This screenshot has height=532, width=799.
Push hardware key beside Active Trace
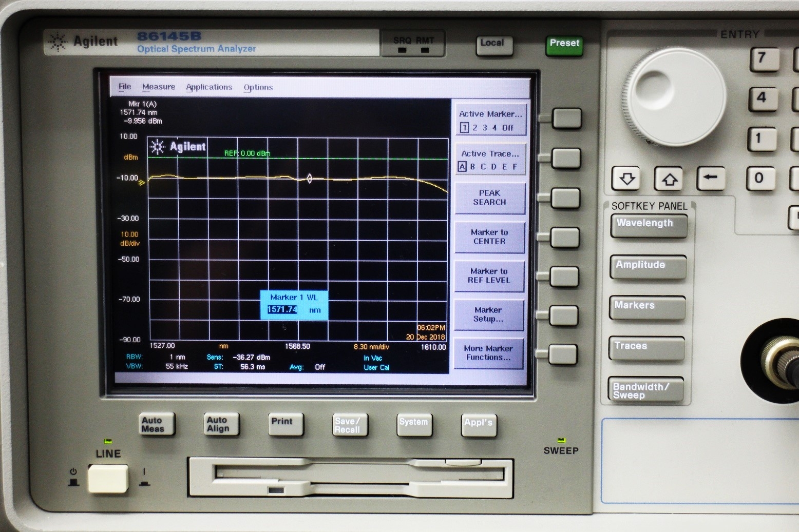coord(566,159)
